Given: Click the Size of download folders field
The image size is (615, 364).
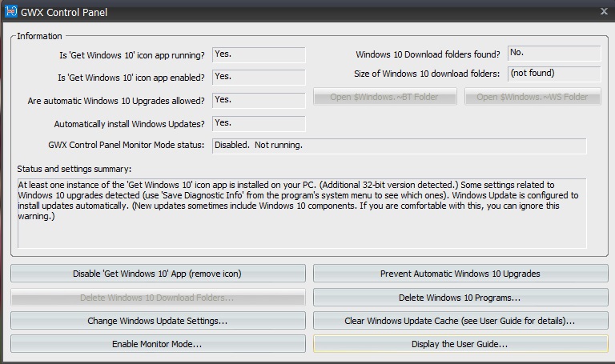Looking at the screenshot, I should click(553, 74).
